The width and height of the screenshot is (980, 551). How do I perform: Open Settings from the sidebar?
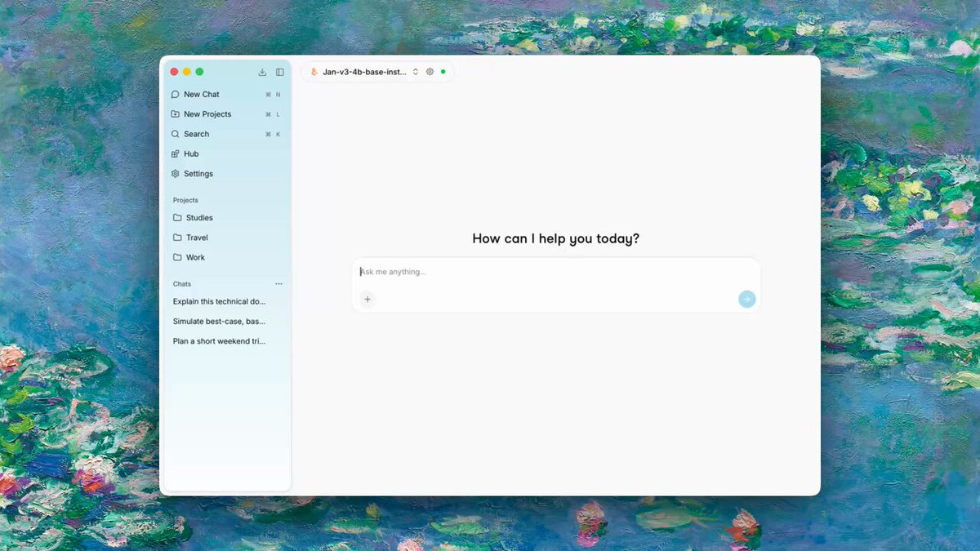coord(198,174)
